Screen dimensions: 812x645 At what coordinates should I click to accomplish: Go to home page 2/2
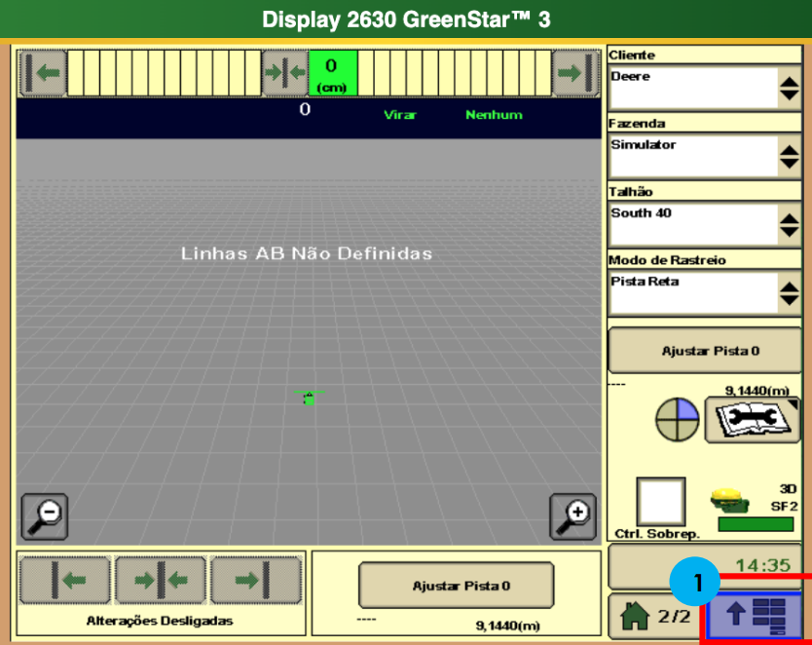coord(654,616)
